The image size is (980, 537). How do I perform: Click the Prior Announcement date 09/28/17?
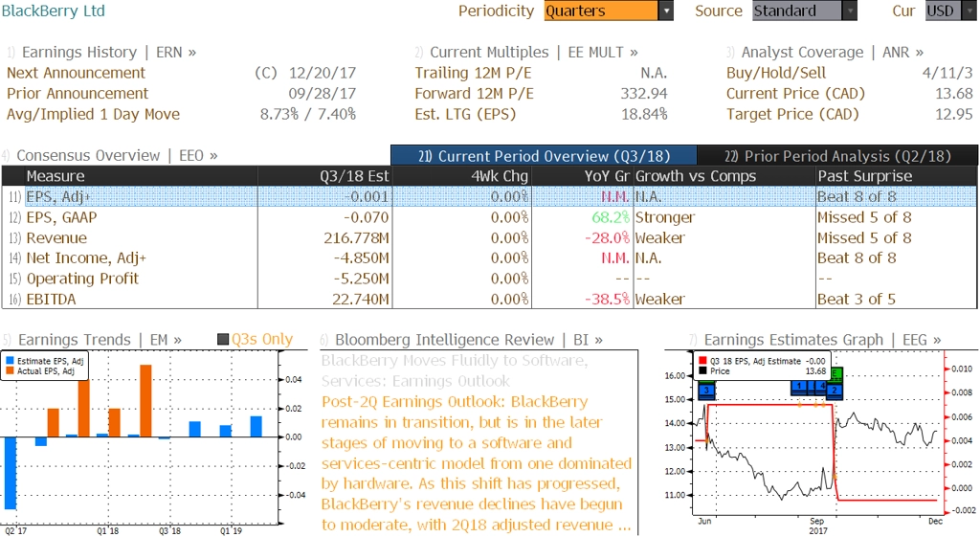coord(322,94)
